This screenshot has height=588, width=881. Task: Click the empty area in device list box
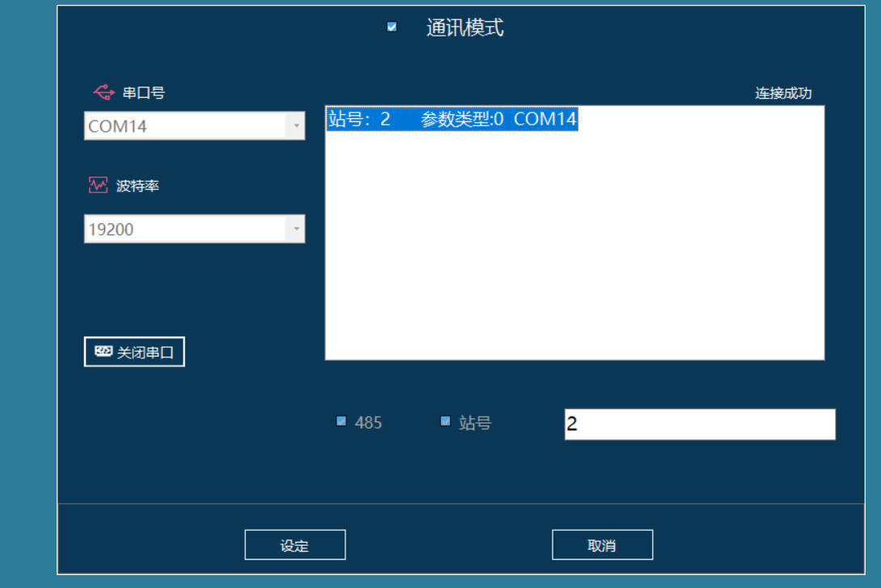point(574,259)
